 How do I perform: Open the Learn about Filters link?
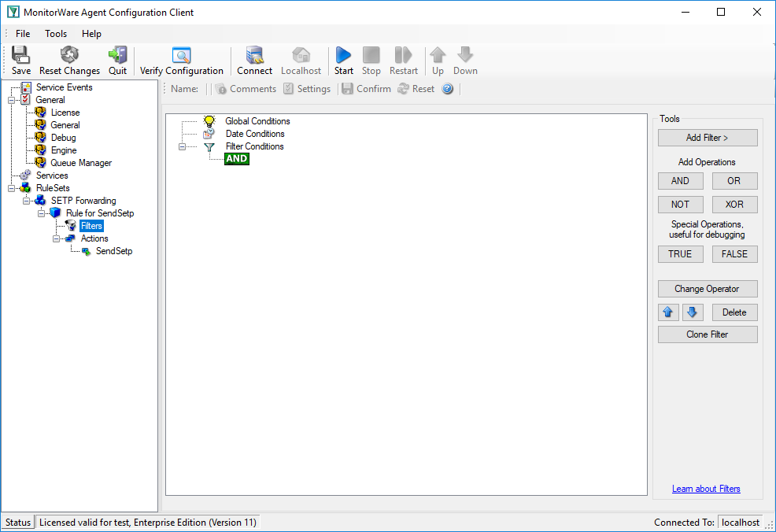click(706, 489)
